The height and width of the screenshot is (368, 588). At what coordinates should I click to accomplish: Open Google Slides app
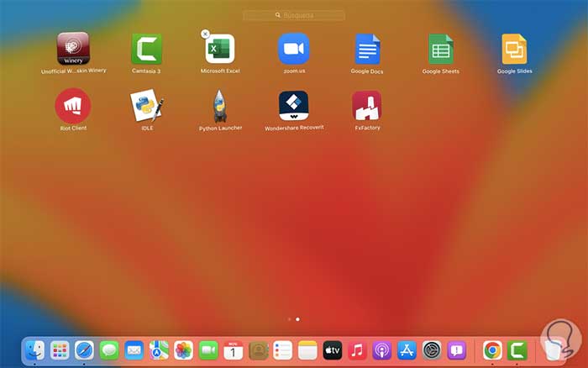point(514,49)
